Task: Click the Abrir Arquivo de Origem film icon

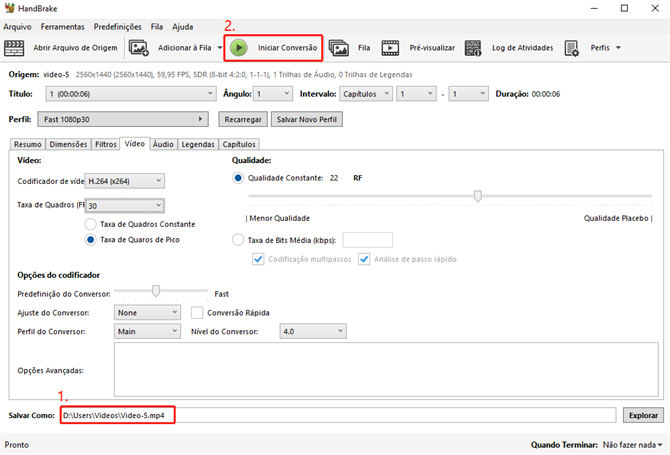Action: point(15,47)
